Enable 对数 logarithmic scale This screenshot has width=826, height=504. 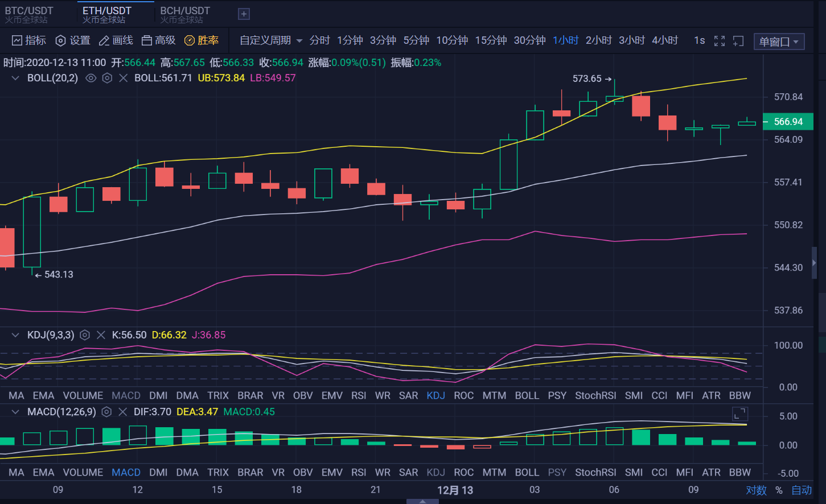click(x=755, y=490)
